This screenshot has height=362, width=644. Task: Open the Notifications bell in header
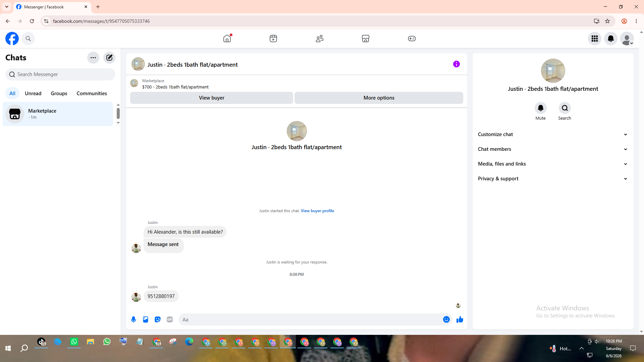611,39
